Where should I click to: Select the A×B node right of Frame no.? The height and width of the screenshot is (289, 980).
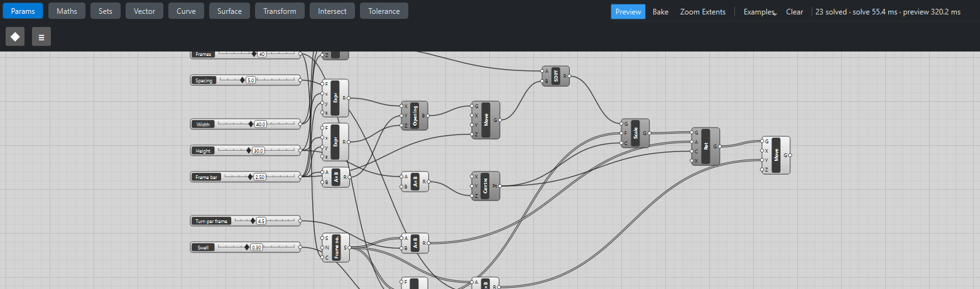[415, 243]
